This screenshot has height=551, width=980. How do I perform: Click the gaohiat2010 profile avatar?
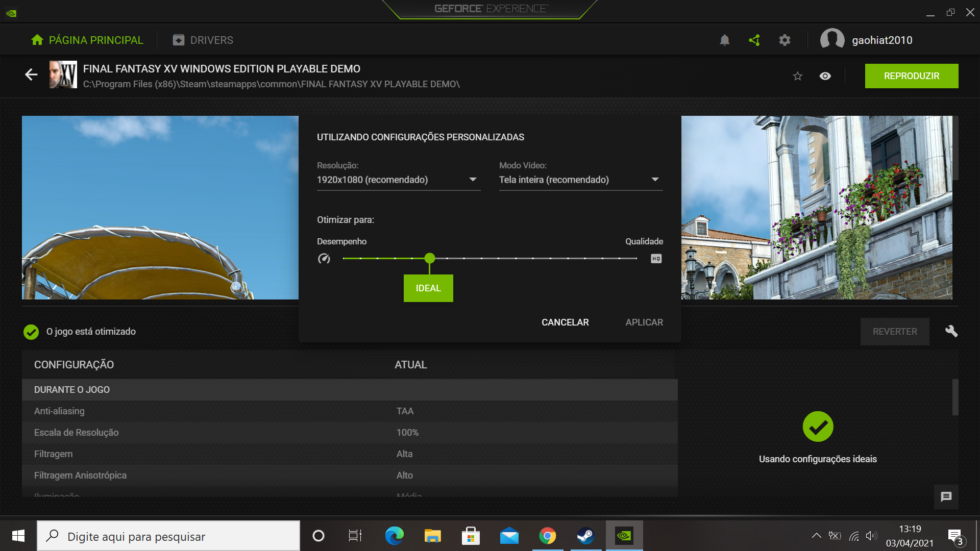tap(832, 40)
